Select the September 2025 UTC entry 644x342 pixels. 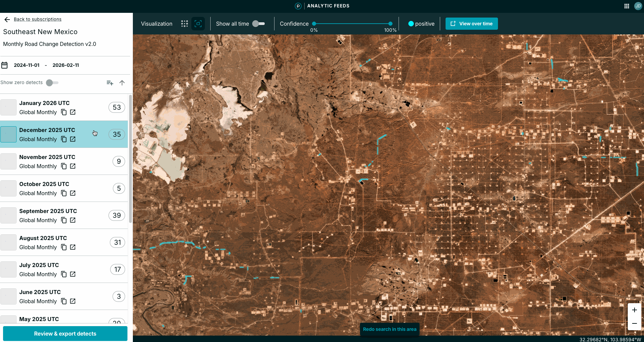click(x=48, y=211)
